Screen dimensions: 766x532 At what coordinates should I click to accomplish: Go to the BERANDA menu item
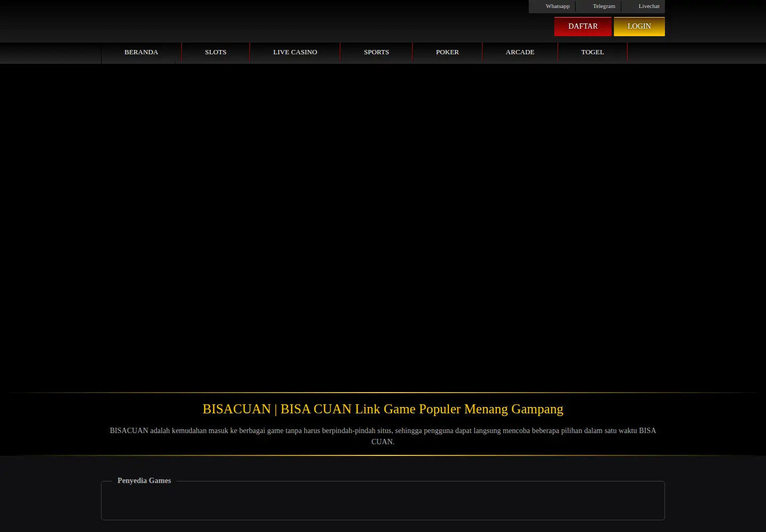pos(141,52)
